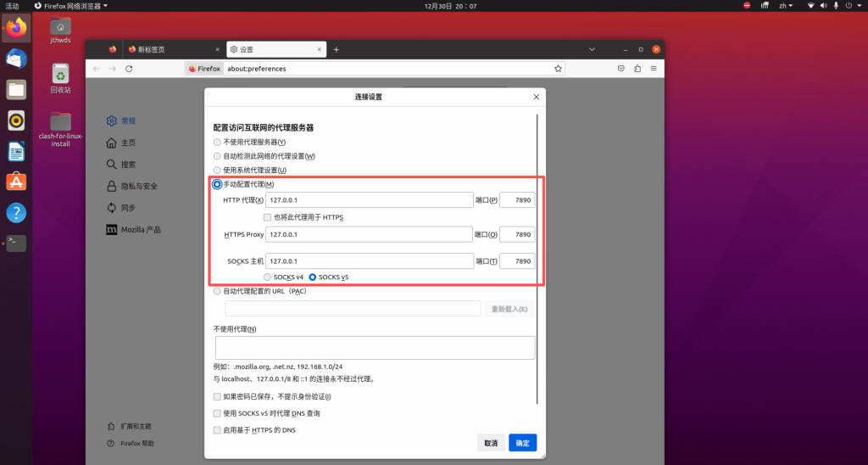This screenshot has width=868, height=465.
Task: Open the Firefox hamburger menu
Action: point(654,69)
